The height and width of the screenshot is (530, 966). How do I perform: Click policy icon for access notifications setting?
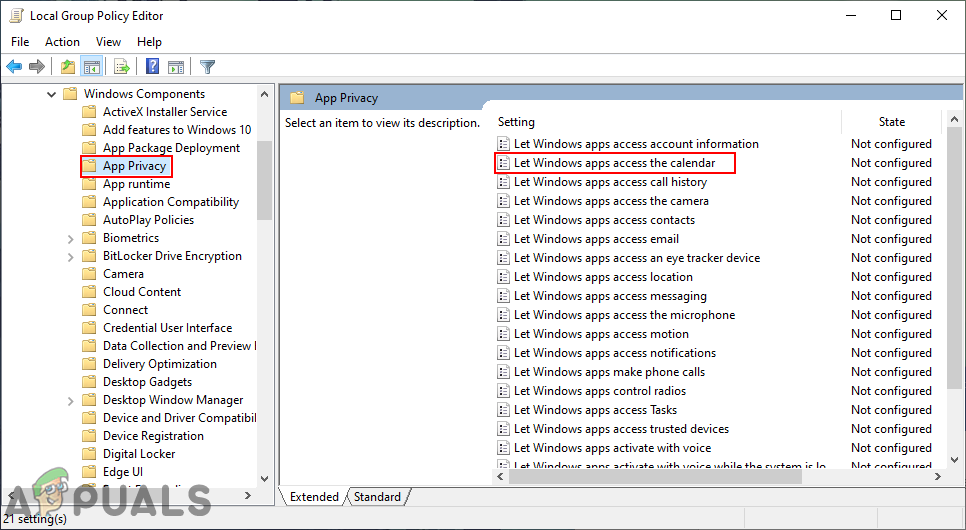[504, 353]
